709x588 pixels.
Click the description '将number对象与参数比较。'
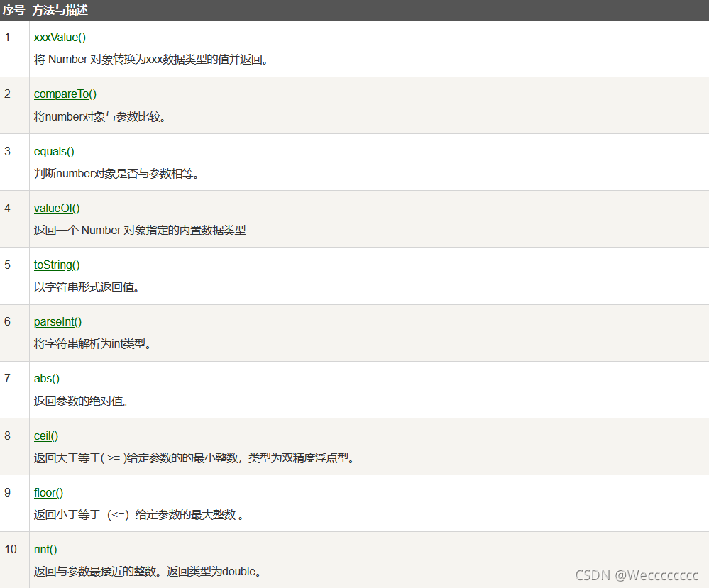click(100, 116)
